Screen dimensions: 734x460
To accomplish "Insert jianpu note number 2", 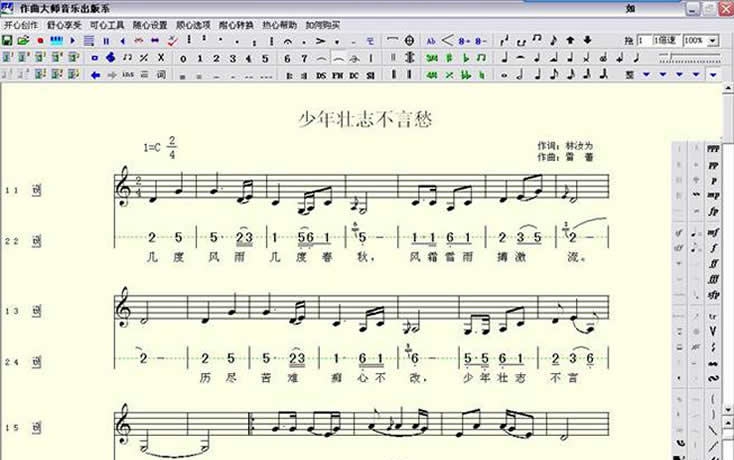I will coord(216,58).
